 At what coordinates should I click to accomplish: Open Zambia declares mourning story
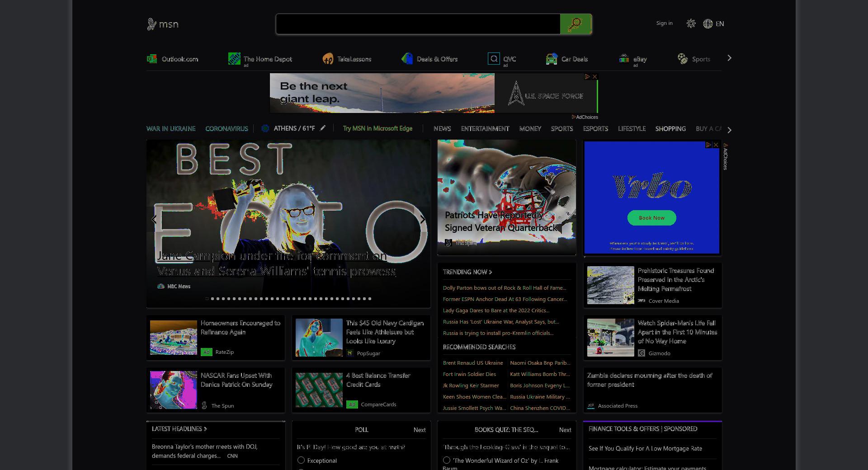(650, 380)
